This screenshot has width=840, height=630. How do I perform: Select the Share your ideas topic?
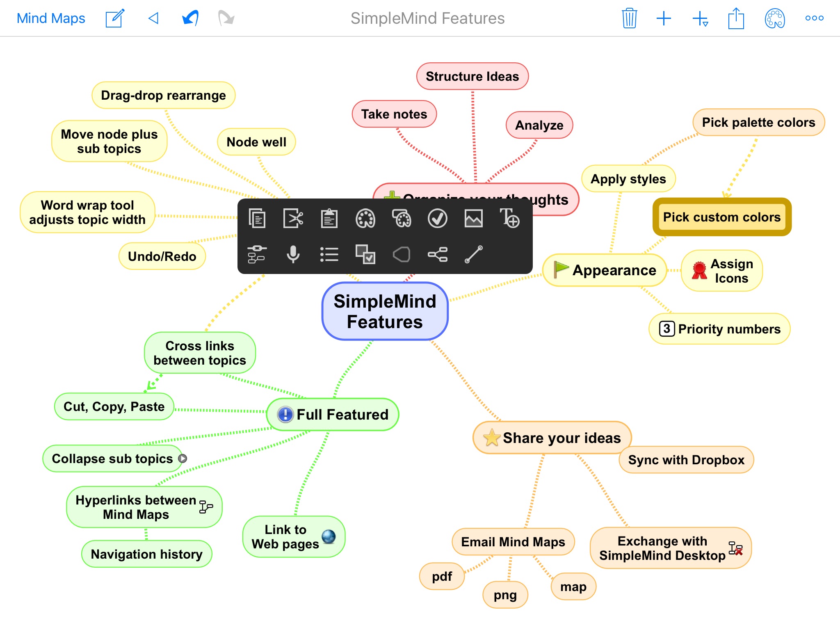(552, 438)
